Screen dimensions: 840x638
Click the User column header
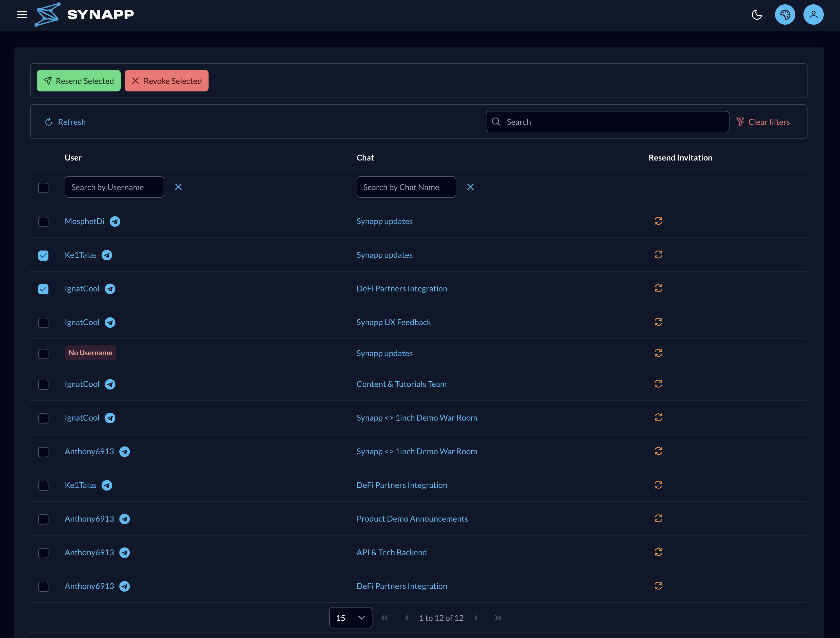coord(73,158)
